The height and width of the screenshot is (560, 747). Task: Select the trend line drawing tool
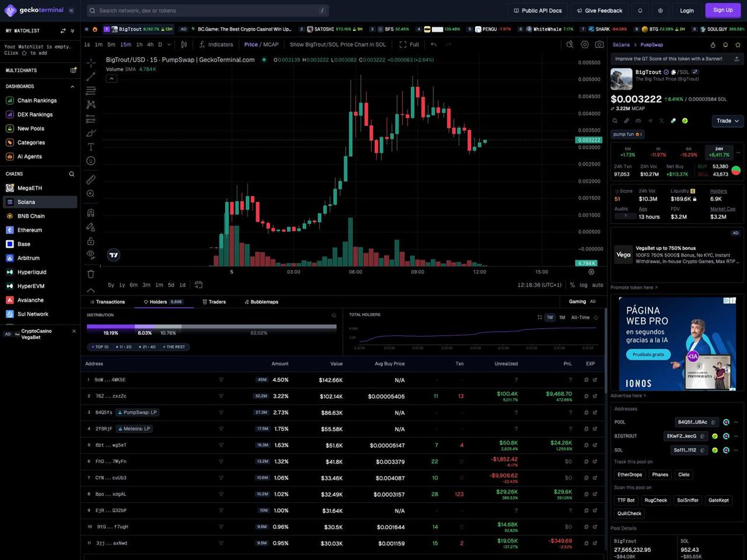pos(91,77)
